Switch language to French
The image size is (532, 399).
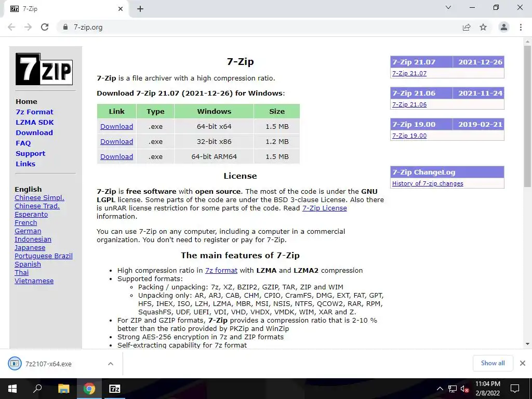pyautogui.click(x=26, y=222)
